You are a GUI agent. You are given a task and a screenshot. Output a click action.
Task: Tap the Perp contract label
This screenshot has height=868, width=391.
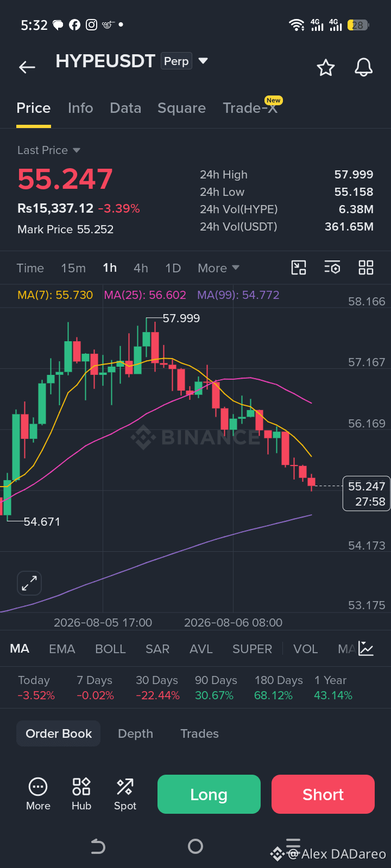pos(176,61)
